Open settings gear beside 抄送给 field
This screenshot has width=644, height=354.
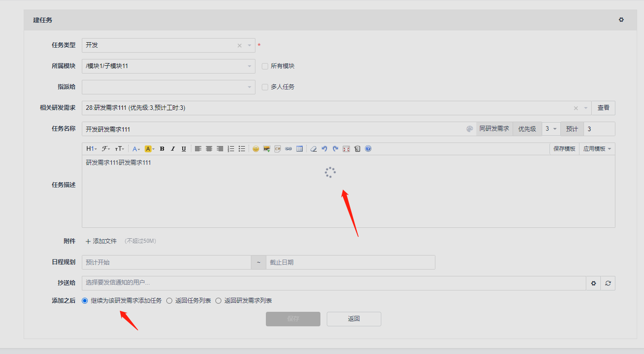(x=593, y=283)
